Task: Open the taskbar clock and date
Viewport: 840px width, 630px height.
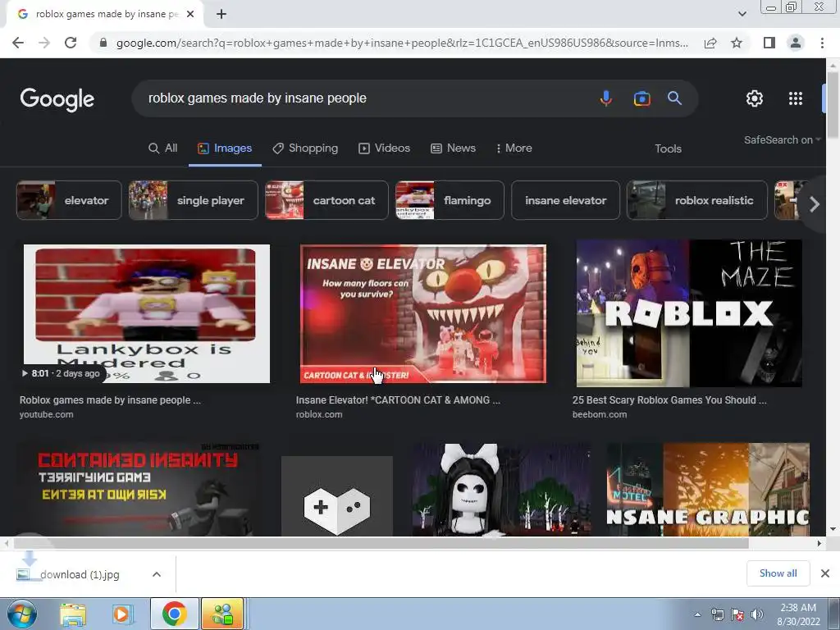Action: click(798, 614)
